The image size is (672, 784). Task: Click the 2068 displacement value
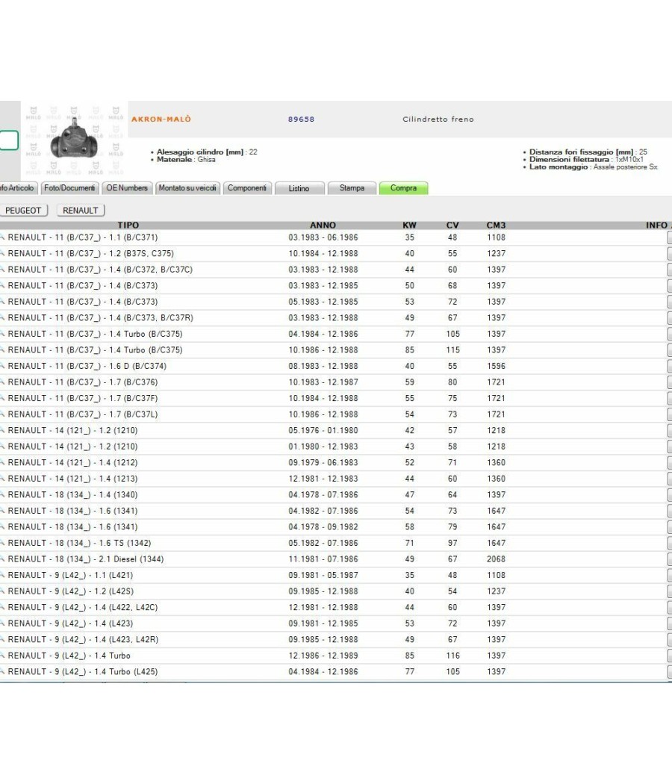point(496,559)
